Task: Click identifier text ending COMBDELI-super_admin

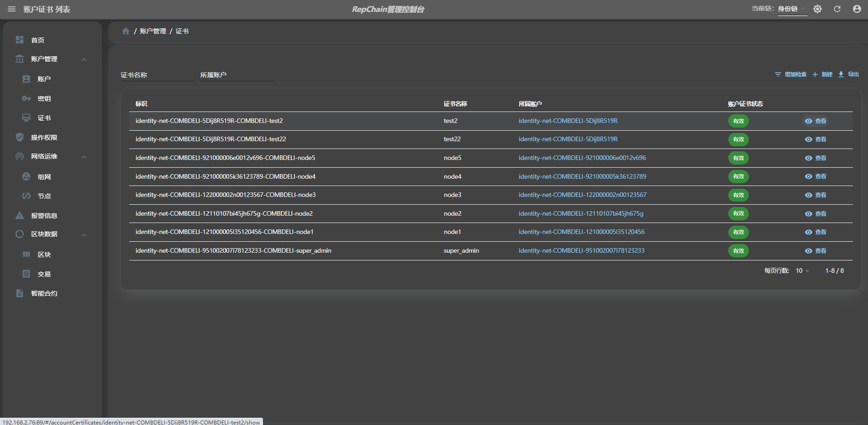Action: click(x=233, y=250)
